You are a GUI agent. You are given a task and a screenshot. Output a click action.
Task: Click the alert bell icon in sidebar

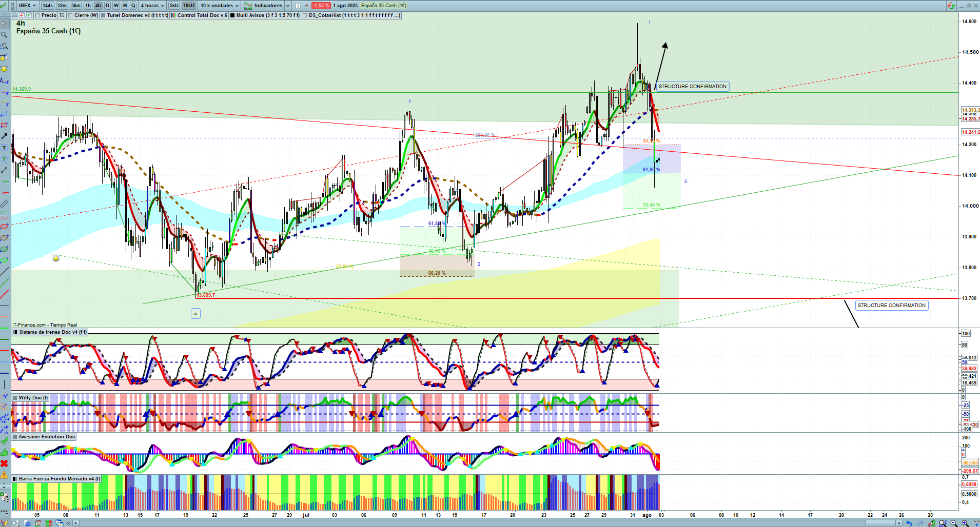point(4,69)
